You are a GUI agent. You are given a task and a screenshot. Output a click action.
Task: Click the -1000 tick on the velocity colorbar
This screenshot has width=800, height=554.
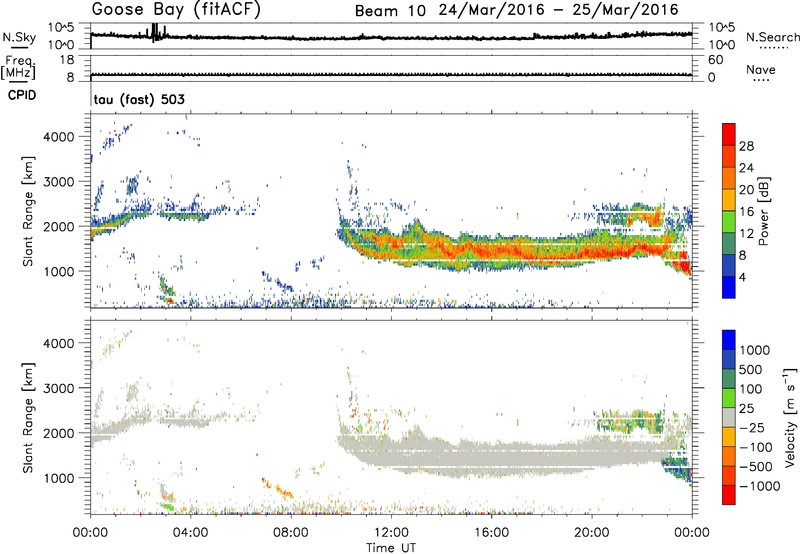(x=760, y=486)
